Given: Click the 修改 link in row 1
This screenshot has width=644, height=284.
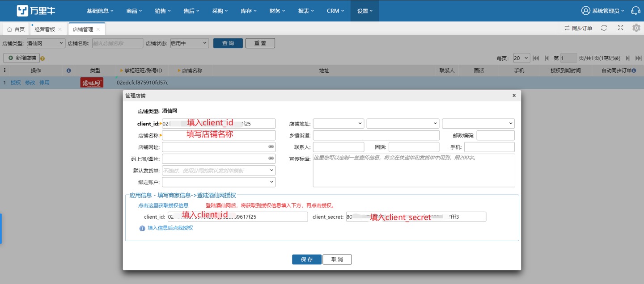Looking at the screenshot, I should click(x=30, y=83).
